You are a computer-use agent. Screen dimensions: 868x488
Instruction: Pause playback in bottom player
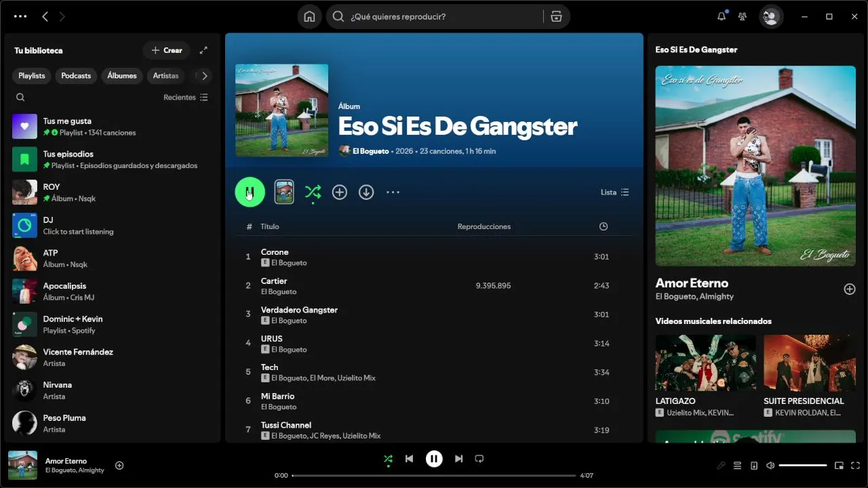[434, 459]
